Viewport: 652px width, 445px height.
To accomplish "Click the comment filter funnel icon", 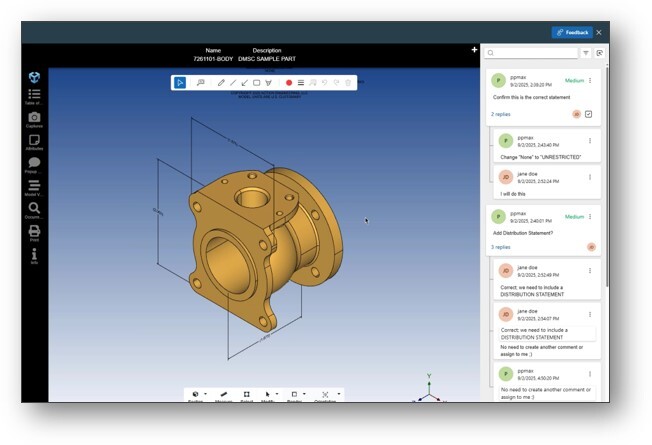I will point(586,53).
